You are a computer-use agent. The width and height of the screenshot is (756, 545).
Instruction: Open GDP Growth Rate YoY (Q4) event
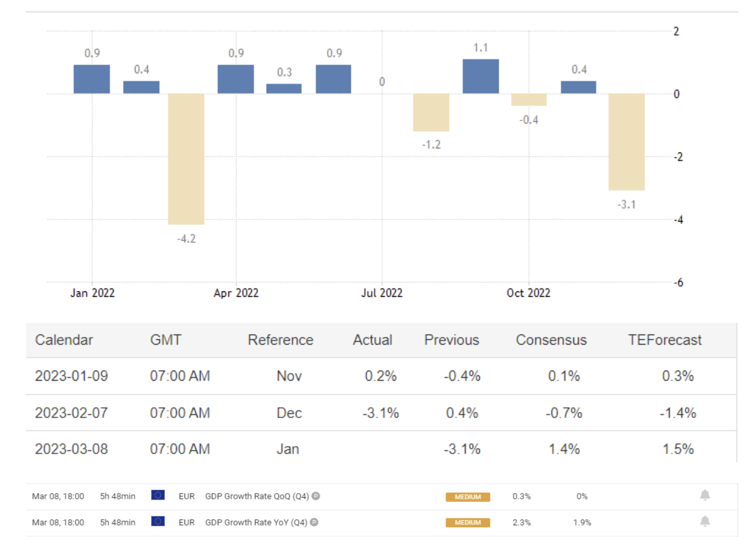click(x=256, y=523)
